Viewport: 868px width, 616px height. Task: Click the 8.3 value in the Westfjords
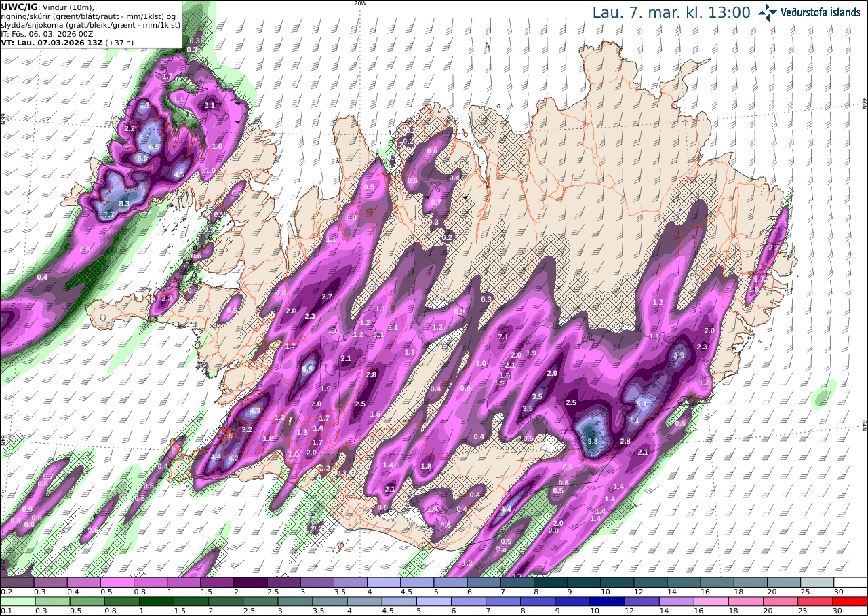click(123, 203)
